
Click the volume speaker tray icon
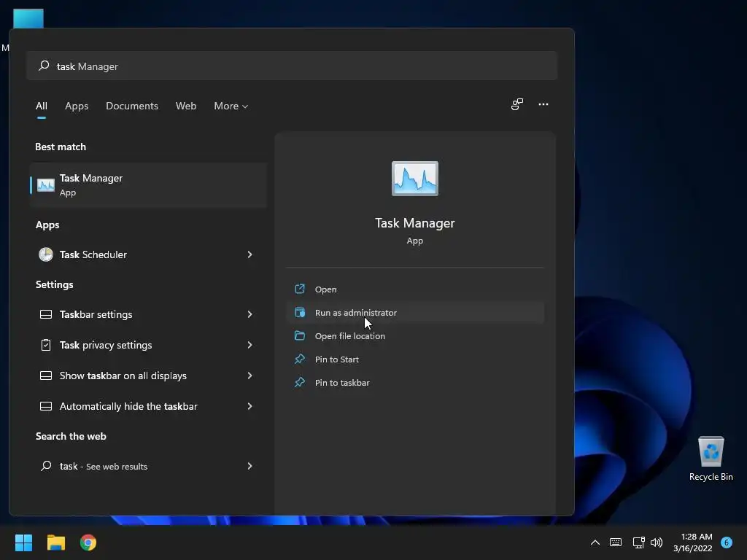point(657,542)
